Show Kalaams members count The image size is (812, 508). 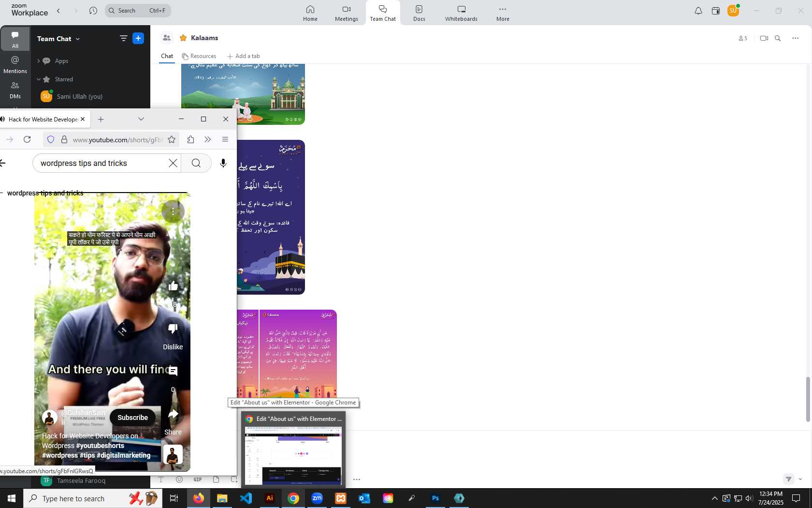pyautogui.click(x=743, y=38)
